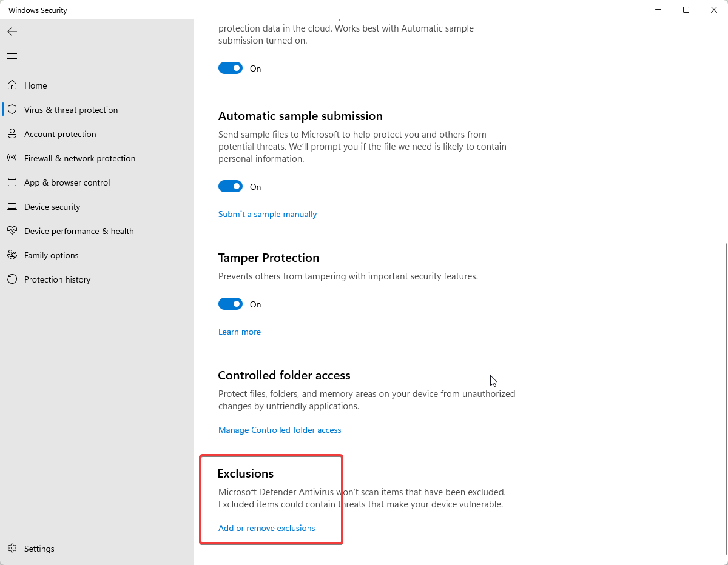The image size is (728, 565).
Task: Click the shield icon for Virus protection
Action: (x=12, y=110)
